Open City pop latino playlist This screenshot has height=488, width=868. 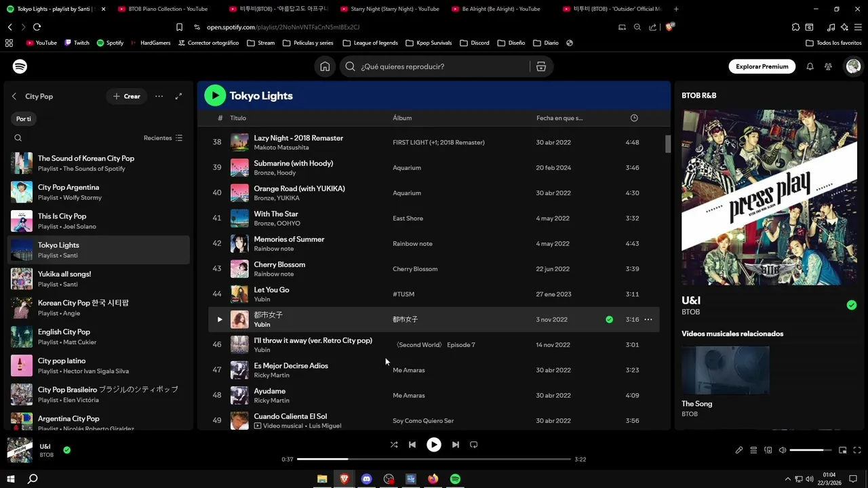tap(99, 365)
